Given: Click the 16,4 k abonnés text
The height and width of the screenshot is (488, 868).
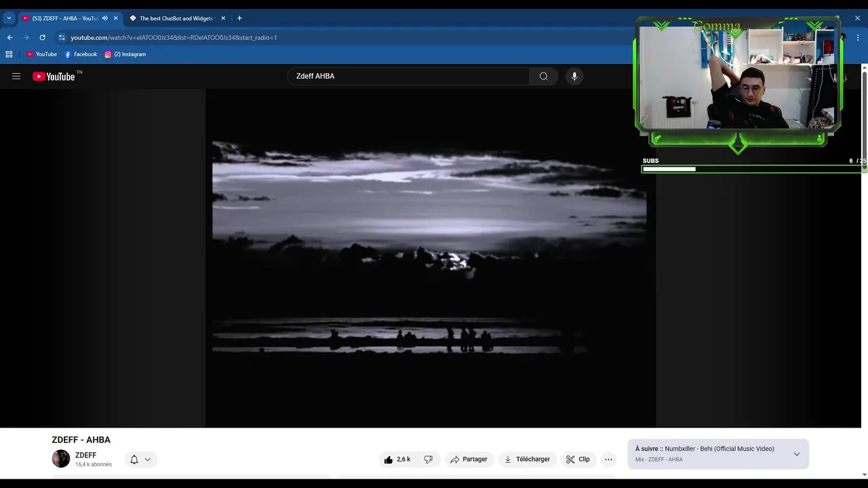Looking at the screenshot, I should click(94, 465).
